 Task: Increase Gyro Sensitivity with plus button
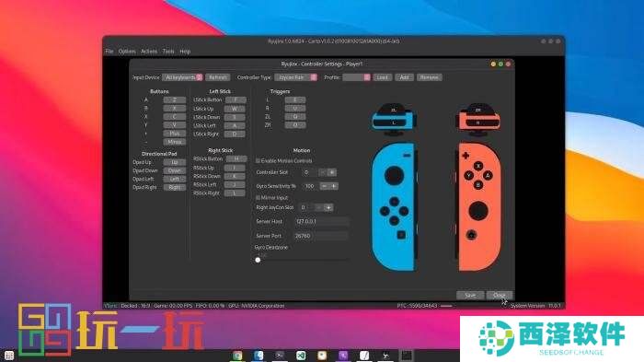(334, 186)
